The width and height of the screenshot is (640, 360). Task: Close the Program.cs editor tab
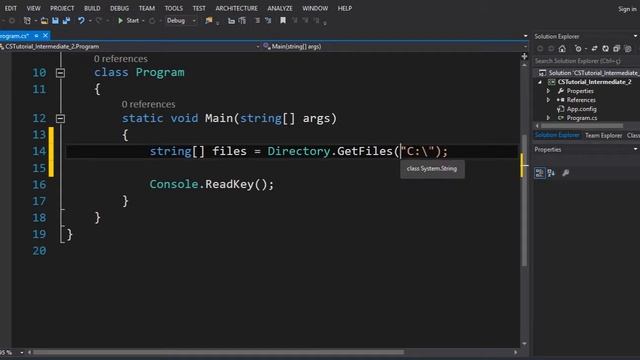click(x=45, y=36)
